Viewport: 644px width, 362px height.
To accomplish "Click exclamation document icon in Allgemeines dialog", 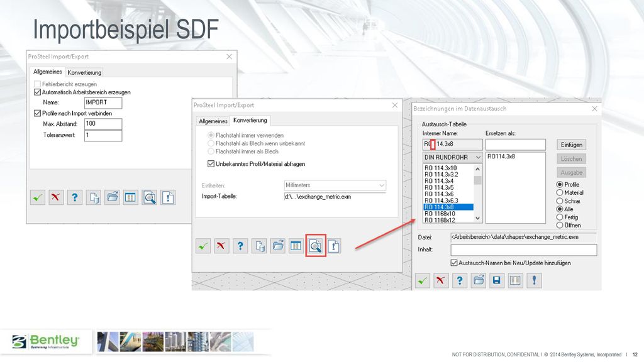I will pos(167,198).
